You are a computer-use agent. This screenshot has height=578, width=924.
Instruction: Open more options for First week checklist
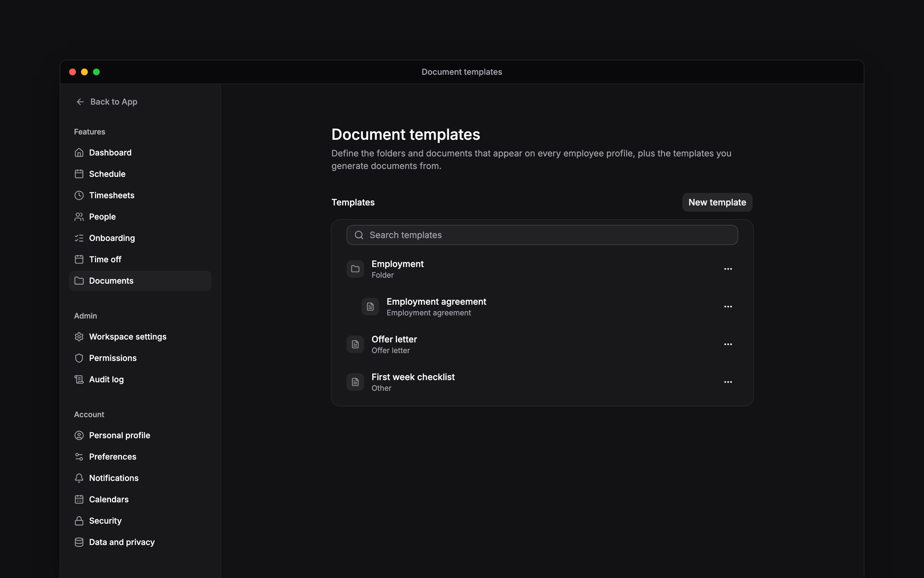click(x=728, y=382)
